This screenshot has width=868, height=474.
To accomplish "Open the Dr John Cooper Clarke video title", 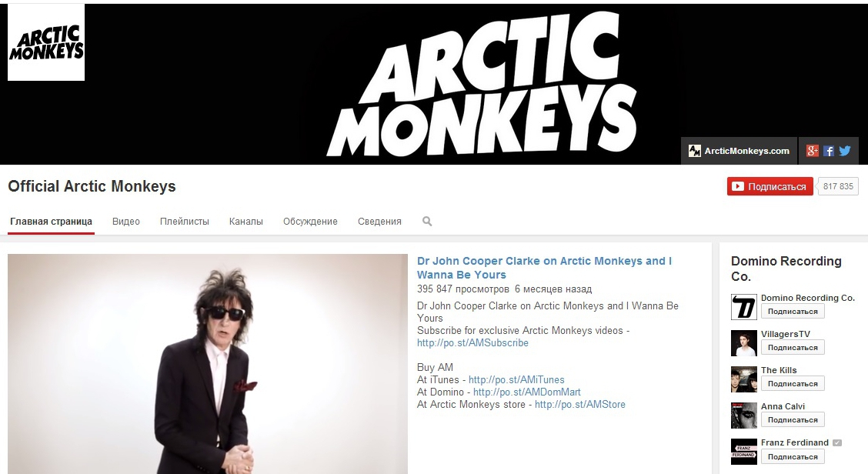I will [544, 268].
